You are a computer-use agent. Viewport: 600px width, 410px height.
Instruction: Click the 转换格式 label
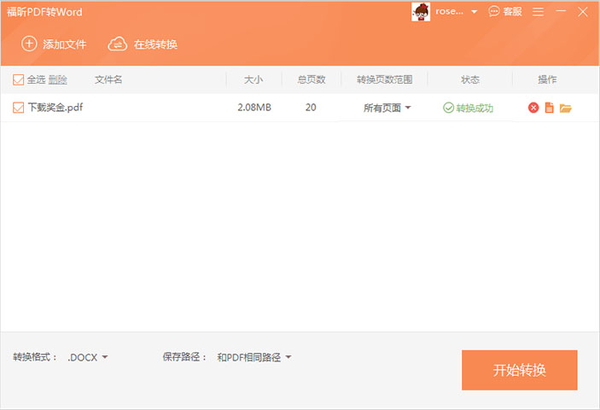[x=35, y=357]
